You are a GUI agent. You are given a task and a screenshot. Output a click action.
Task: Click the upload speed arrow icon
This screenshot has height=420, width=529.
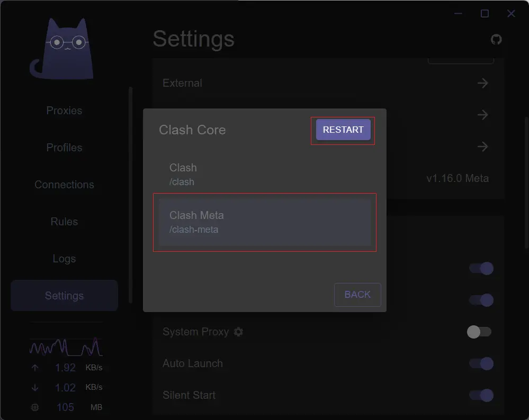(x=35, y=368)
